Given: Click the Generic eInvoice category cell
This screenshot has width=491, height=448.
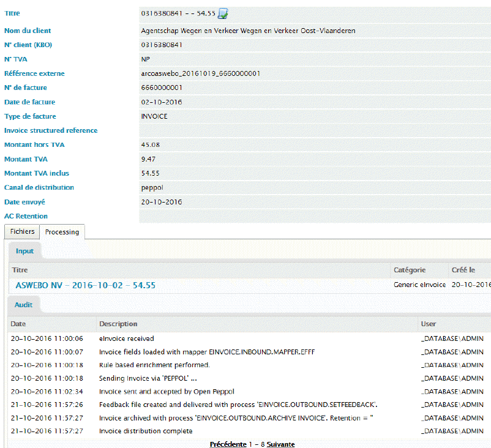Looking at the screenshot, I should coord(419,285).
